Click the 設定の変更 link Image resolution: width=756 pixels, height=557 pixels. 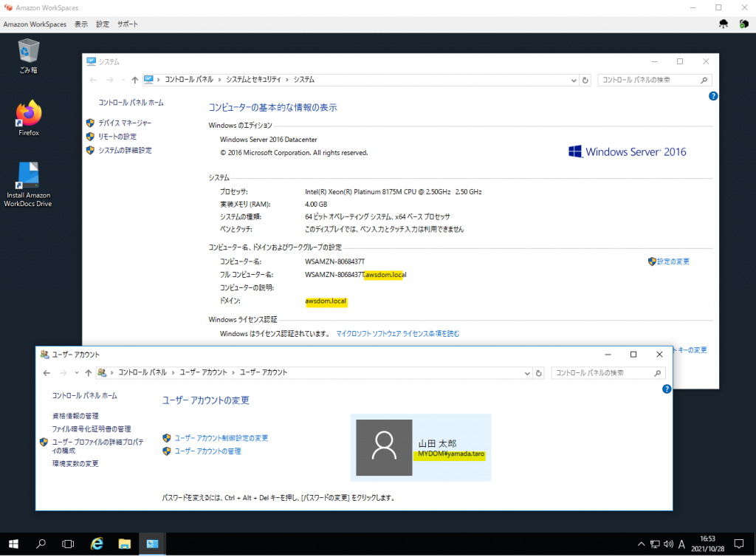673,262
